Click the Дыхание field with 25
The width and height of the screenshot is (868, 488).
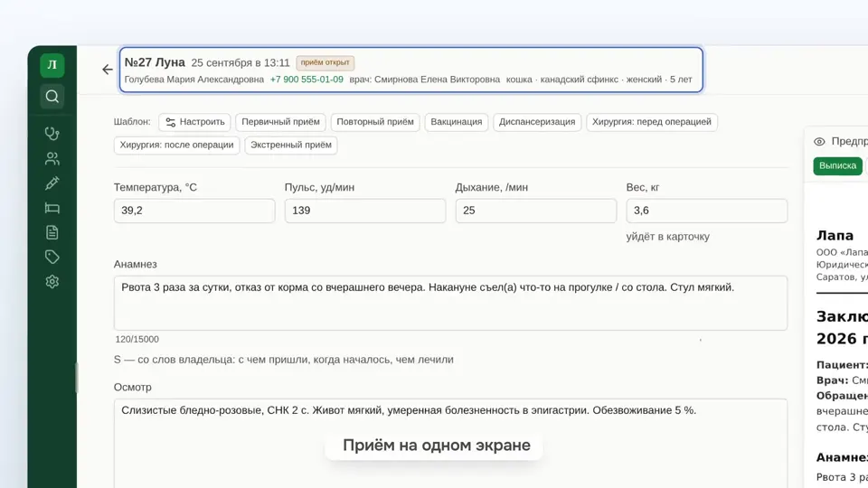(536, 211)
